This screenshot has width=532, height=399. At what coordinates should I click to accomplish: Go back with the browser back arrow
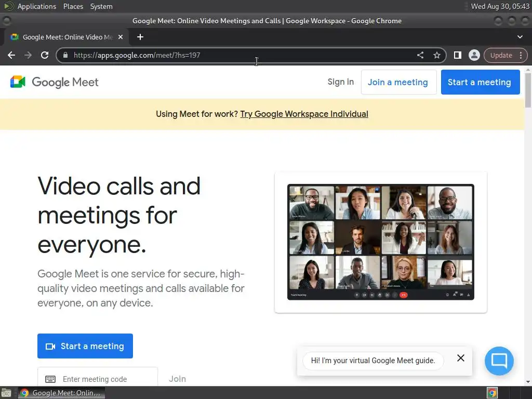tap(11, 55)
